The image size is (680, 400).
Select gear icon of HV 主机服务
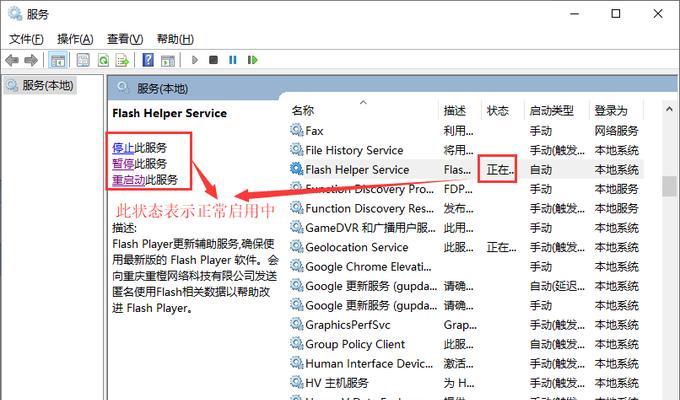pos(297,382)
